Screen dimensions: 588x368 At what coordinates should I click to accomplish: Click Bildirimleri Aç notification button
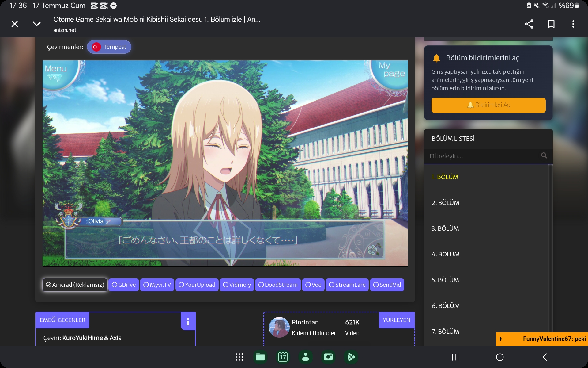coord(488,105)
